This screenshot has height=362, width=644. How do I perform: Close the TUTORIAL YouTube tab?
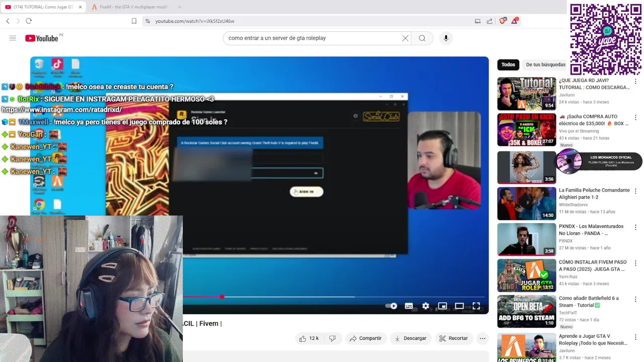80,7
